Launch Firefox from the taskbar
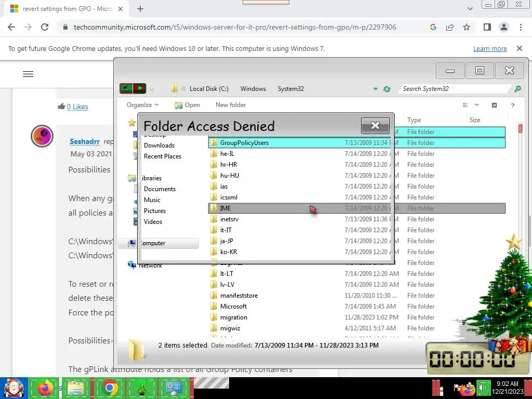Image resolution: width=532 pixels, height=399 pixels. [x=45, y=388]
